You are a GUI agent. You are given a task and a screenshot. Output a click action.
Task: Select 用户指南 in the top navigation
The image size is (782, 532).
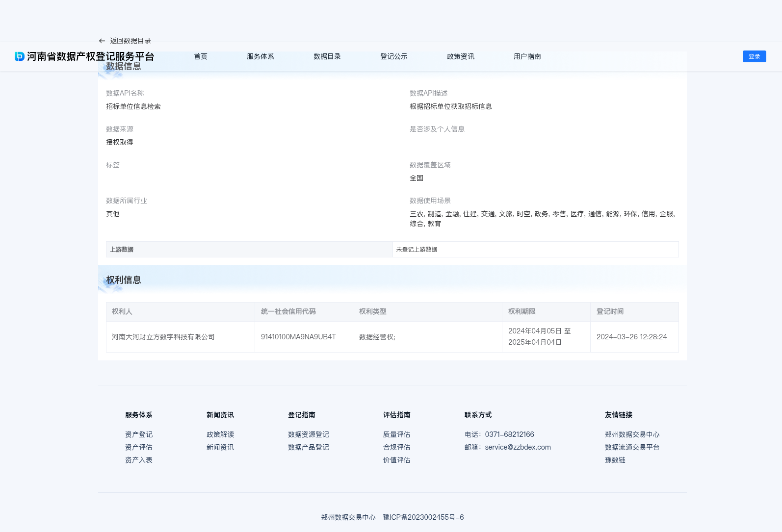tap(527, 56)
